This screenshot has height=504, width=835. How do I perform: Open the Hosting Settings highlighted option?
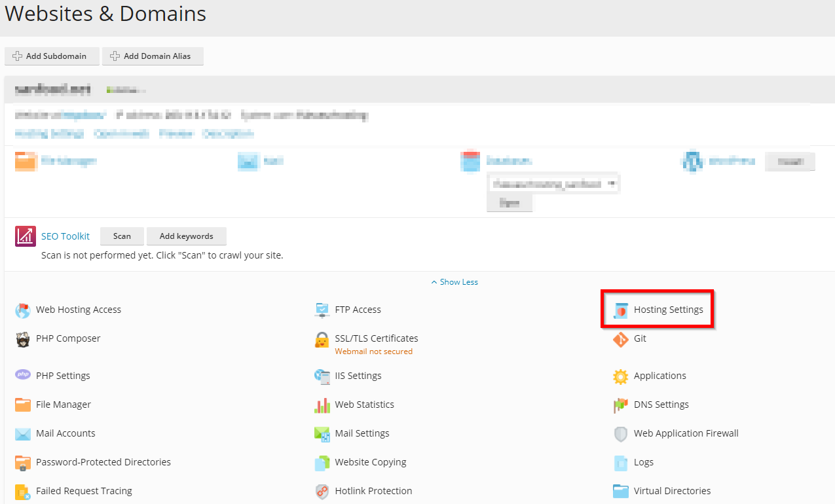[x=669, y=309]
